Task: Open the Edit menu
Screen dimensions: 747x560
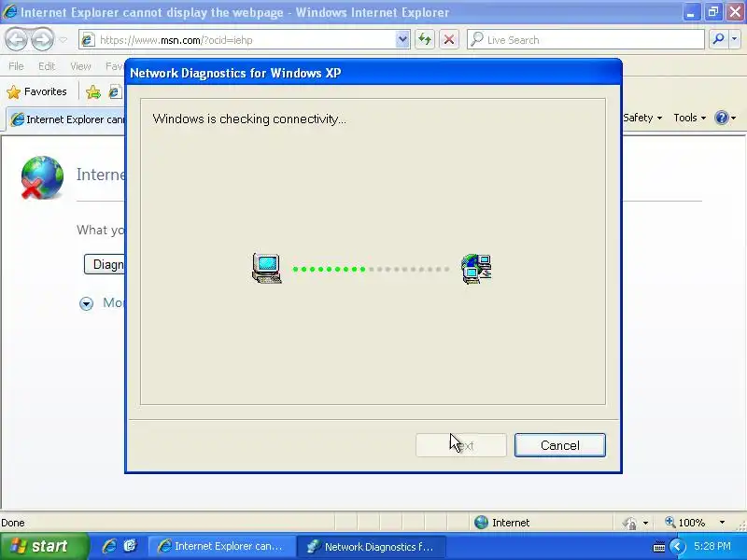Action: (x=47, y=66)
